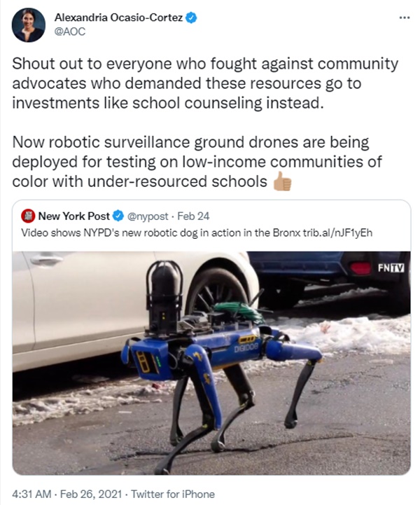Click the 4:31 AM · Feb 26, 2021 timestamp

tap(67, 494)
